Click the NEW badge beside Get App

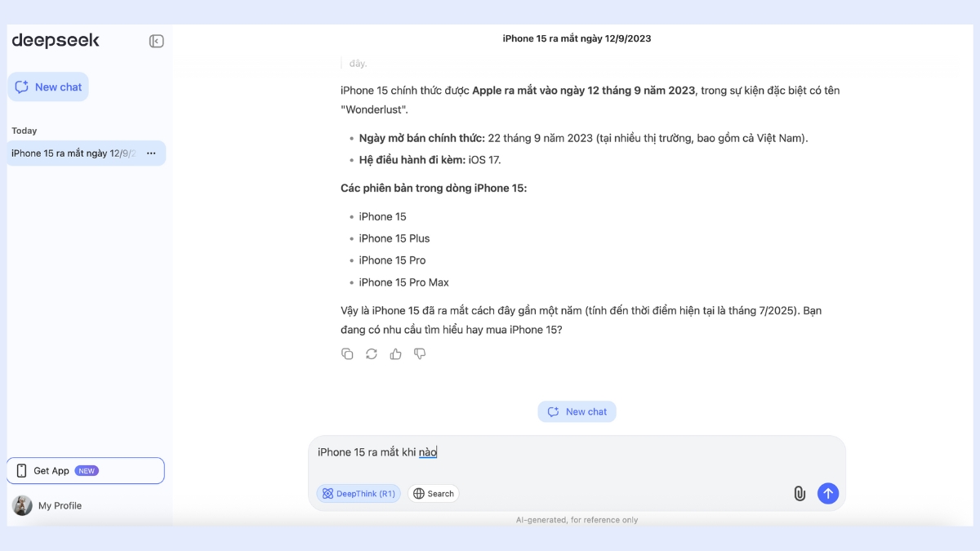[87, 471]
